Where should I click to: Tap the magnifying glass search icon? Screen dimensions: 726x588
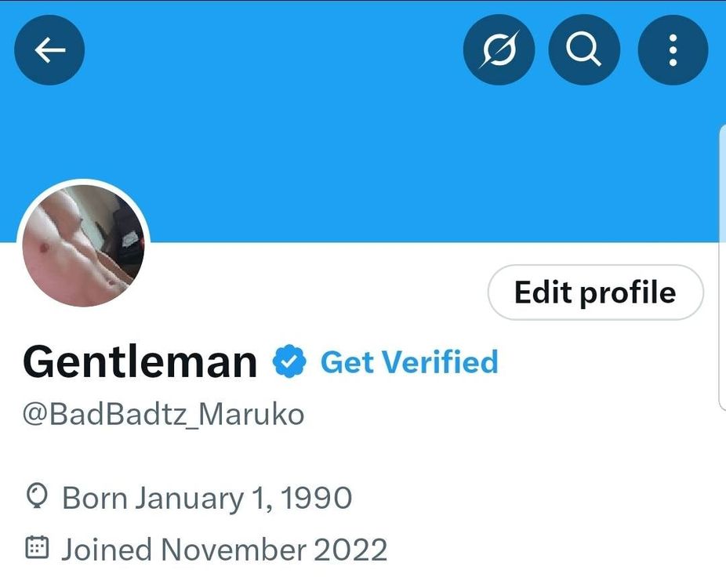pyautogui.click(x=584, y=50)
